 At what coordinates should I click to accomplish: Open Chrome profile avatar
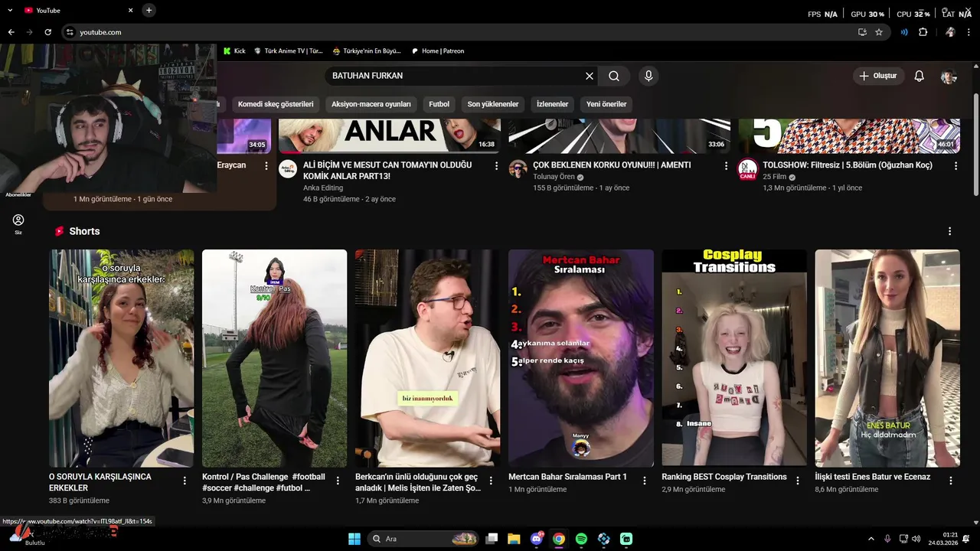click(950, 32)
